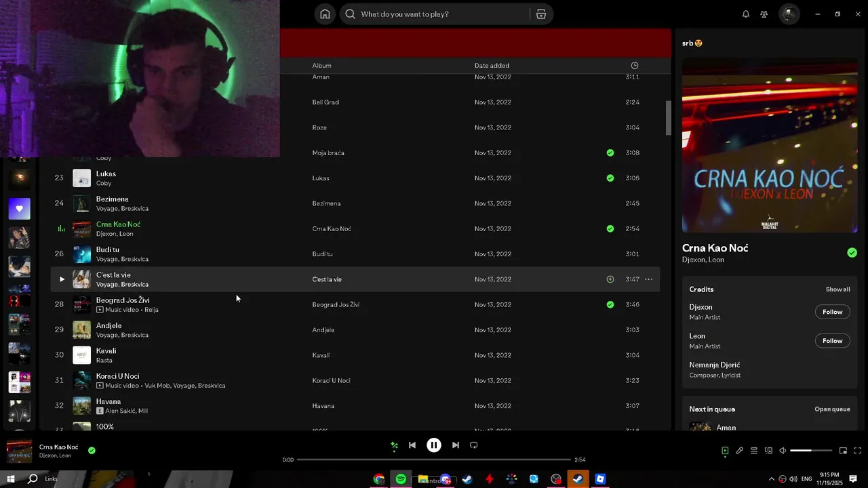Click the playlist scrollbar thumb
This screenshot has width=868, height=488.
tap(668, 118)
